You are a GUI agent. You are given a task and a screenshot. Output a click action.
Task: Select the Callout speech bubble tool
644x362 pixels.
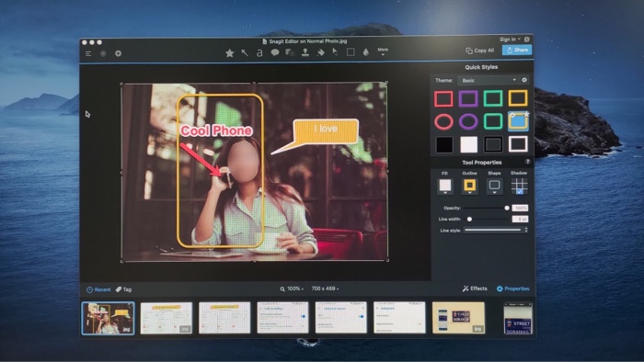(x=275, y=53)
